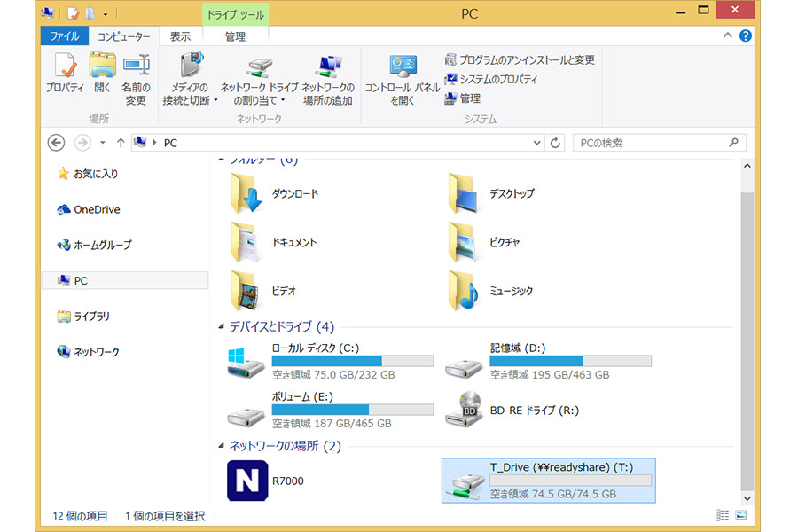
Task: Click the refresh button beside the address bar
Action: [556, 143]
